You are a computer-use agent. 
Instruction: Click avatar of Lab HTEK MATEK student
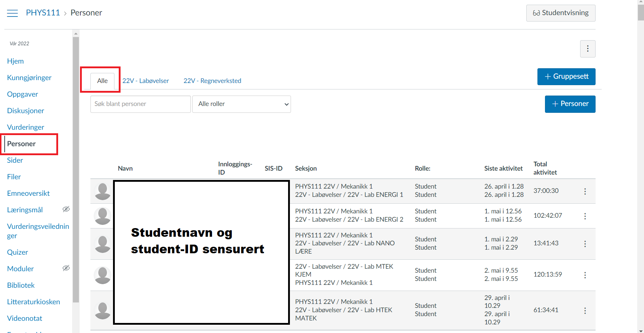(x=103, y=311)
